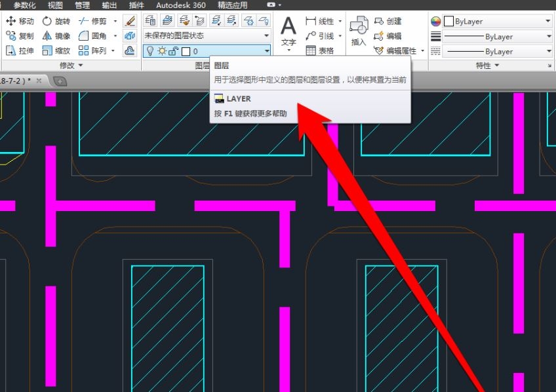Open the Layer Properties manager icon
This screenshot has width=556, height=392.
(150, 20)
